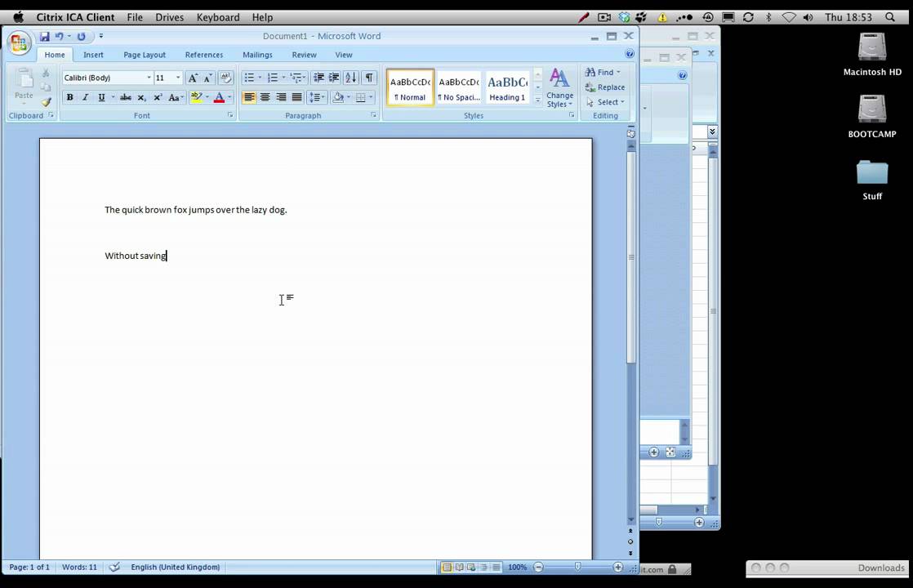Zoom out using the minus button

[539, 567]
